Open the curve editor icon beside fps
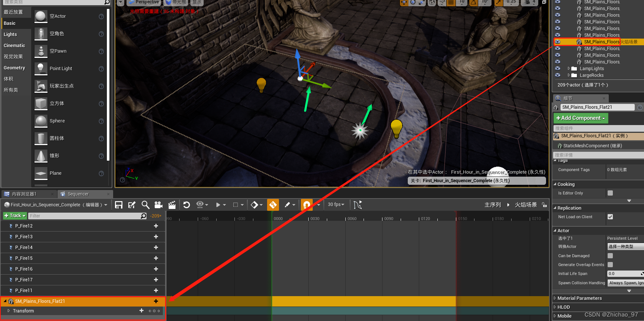Image resolution: width=644 pixels, height=321 pixels. [357, 205]
